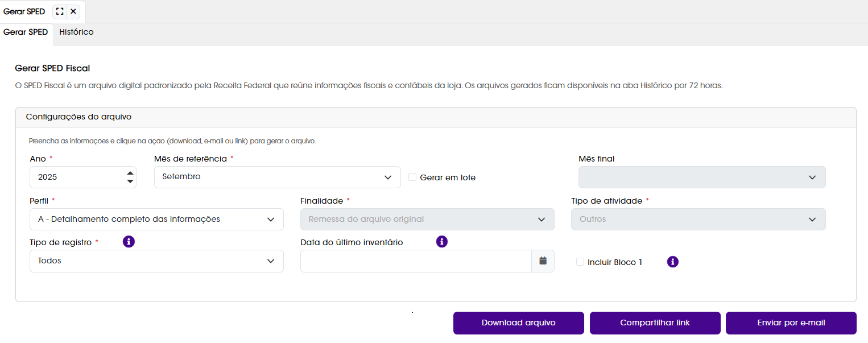Close the Gerar SPED window tab
Image resolution: width=868 pixels, height=343 pixels.
(x=73, y=11)
